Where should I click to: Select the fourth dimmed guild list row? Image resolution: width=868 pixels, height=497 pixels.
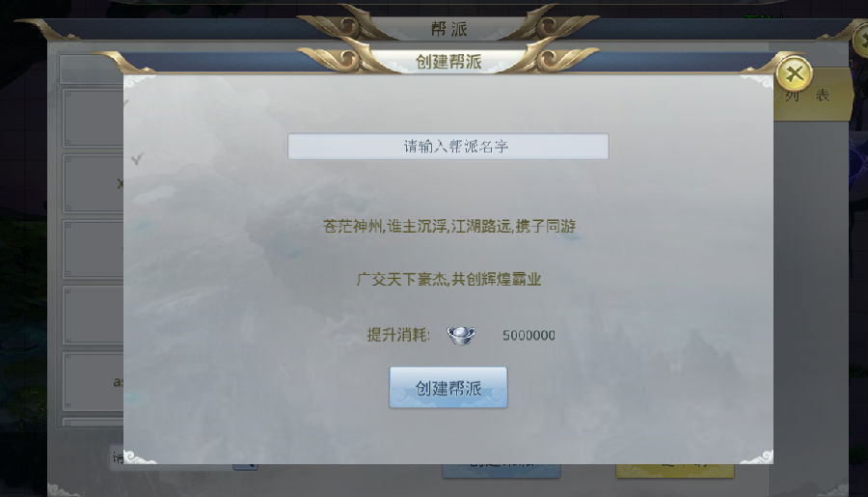tap(93, 315)
